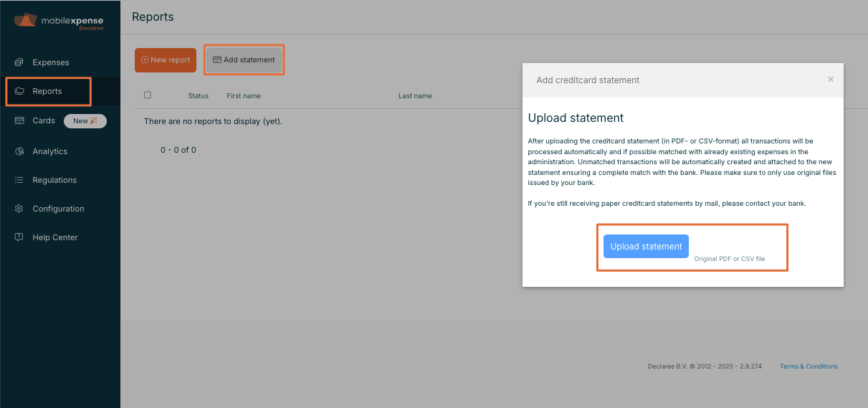Toggle the select-all reports checkbox
Screen dimensions: 868x408
coord(148,95)
